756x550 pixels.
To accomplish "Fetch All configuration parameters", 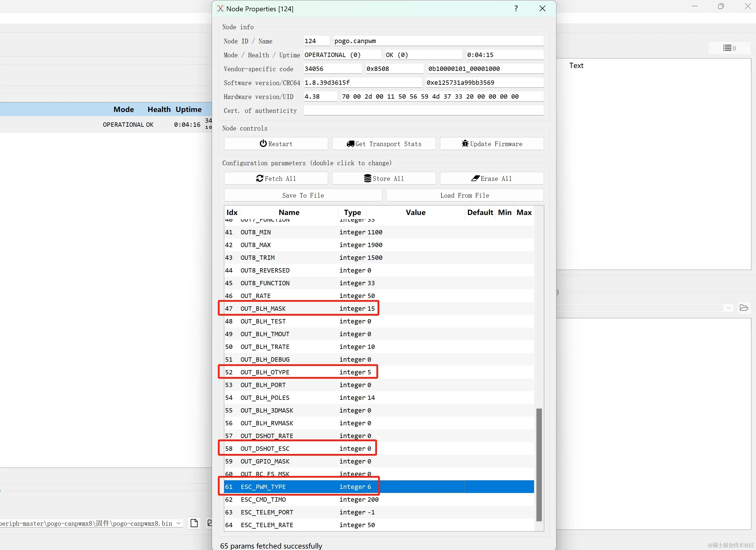I will click(x=276, y=178).
